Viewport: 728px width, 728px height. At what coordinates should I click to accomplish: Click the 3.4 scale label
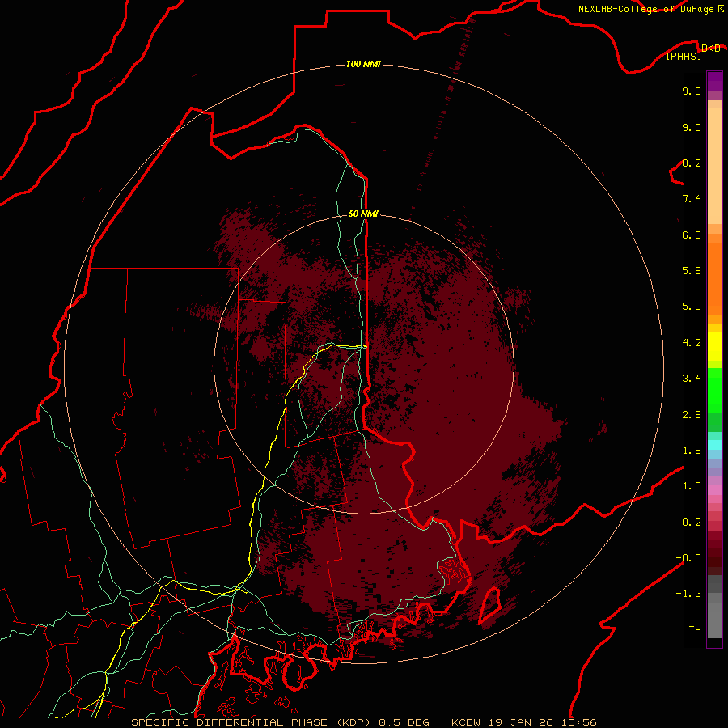click(x=692, y=379)
